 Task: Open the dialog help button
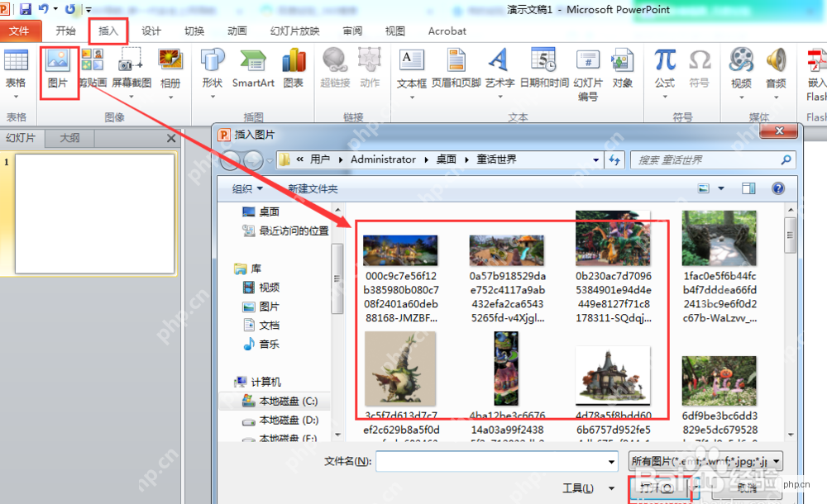click(x=778, y=188)
